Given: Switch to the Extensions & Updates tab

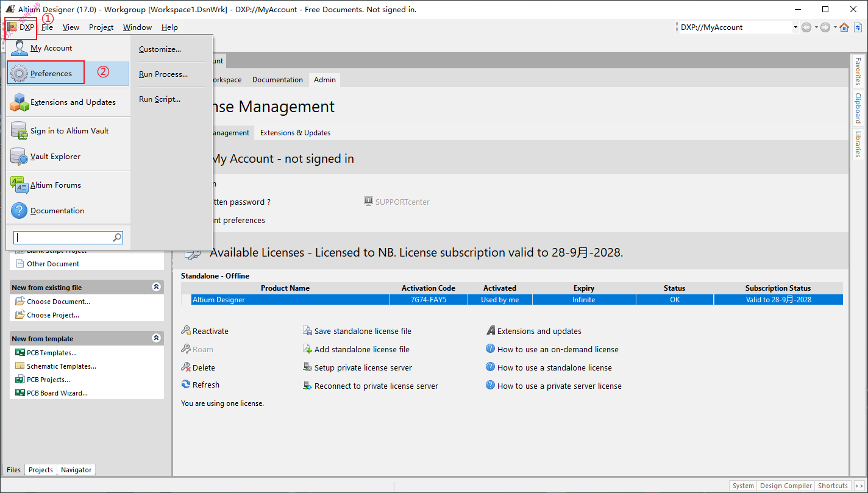Looking at the screenshot, I should tap(295, 132).
